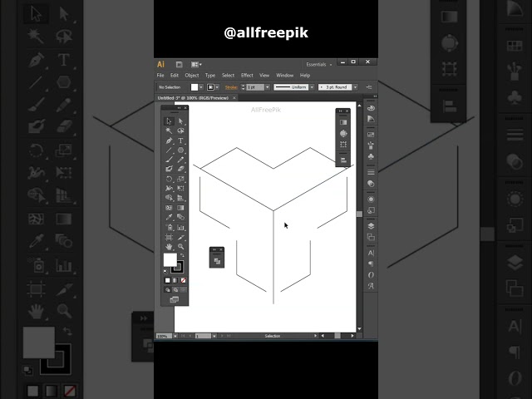Open the Essentials workspace switcher

coord(318,65)
